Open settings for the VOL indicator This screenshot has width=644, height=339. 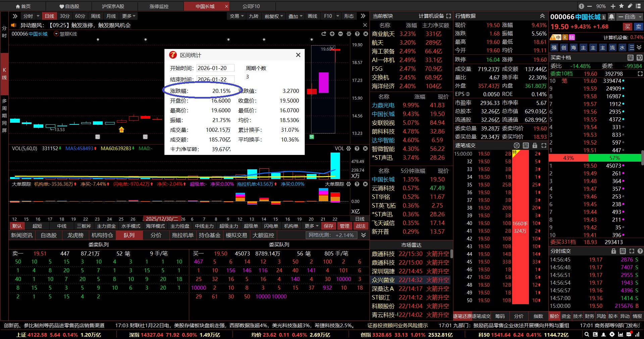(349, 149)
